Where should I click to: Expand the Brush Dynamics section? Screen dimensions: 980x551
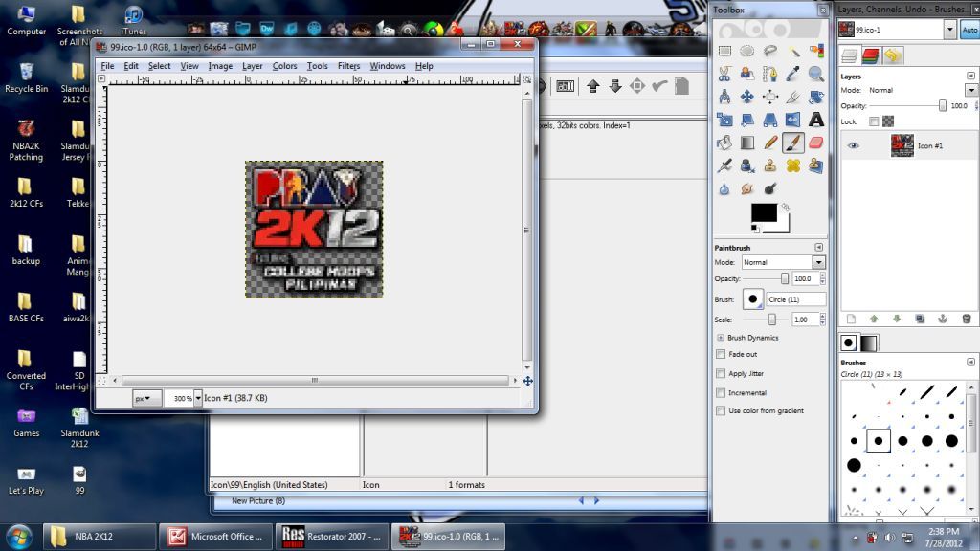click(721, 338)
